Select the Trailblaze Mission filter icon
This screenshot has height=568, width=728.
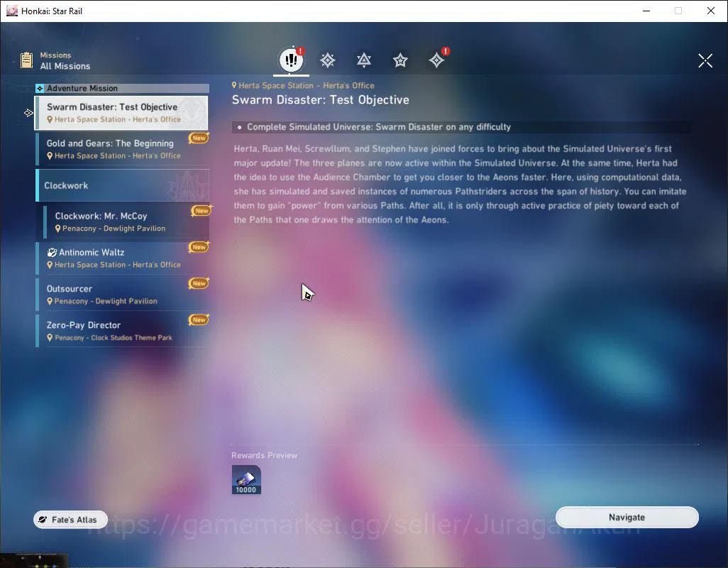tap(328, 60)
